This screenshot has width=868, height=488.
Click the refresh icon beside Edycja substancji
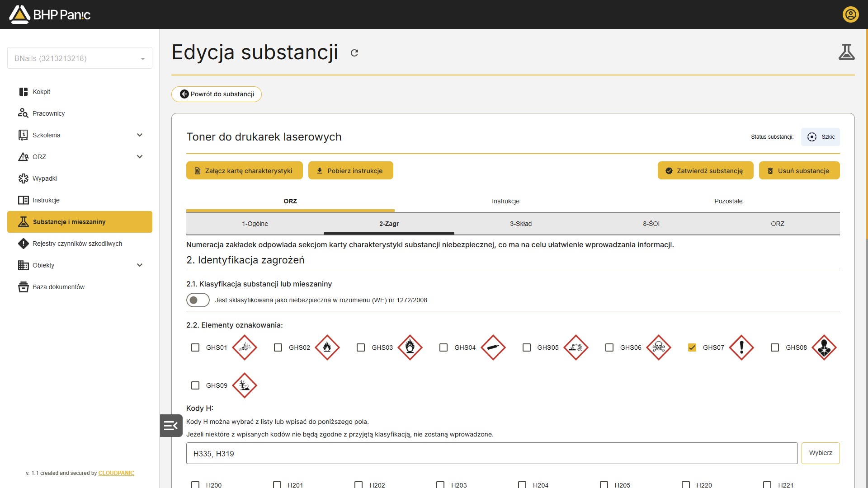point(354,53)
